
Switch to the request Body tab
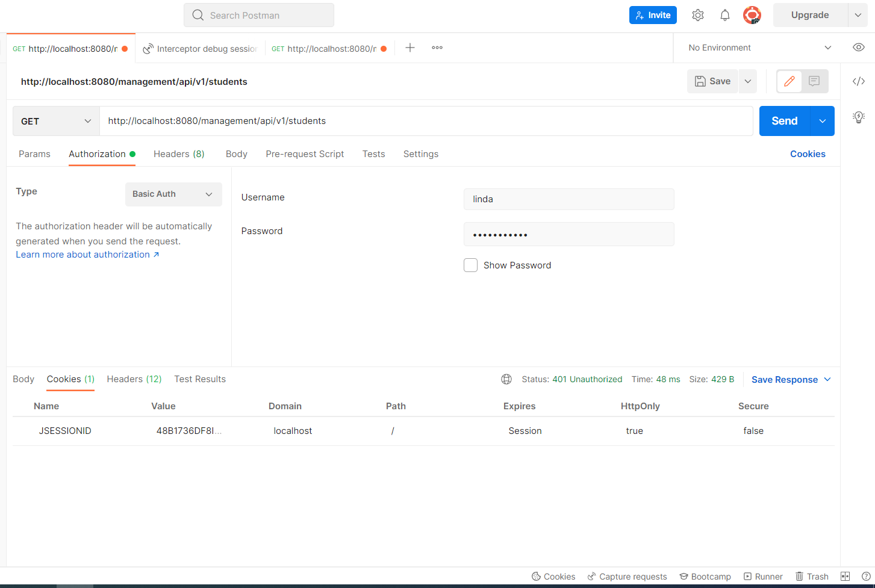tap(237, 154)
